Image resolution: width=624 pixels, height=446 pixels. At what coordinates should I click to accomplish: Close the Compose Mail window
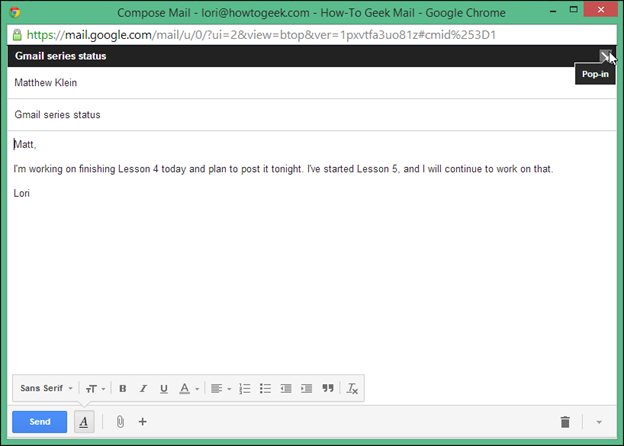601,10
